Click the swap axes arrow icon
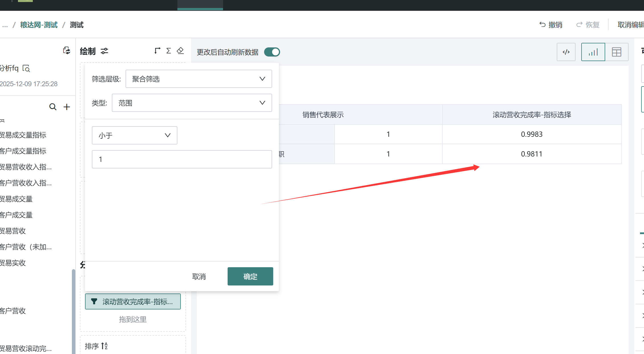 (x=157, y=51)
